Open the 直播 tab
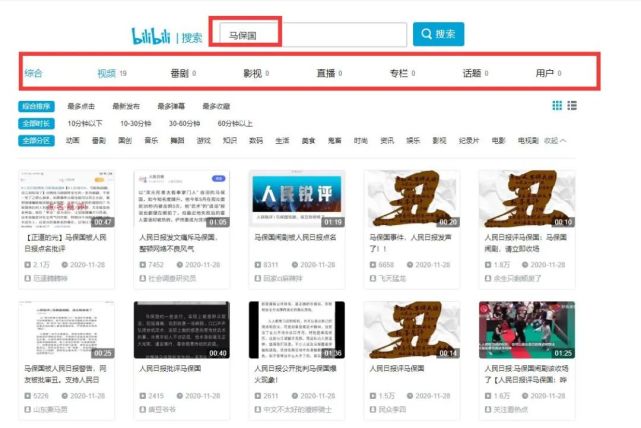Viewport: 641px width, 428px height. tap(329, 73)
